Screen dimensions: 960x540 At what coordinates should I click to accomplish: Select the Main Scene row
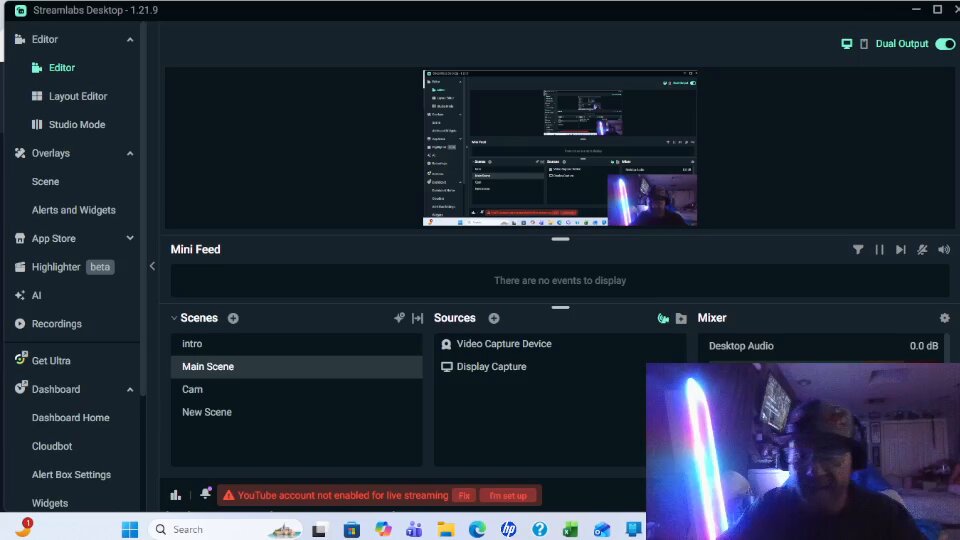(x=296, y=367)
